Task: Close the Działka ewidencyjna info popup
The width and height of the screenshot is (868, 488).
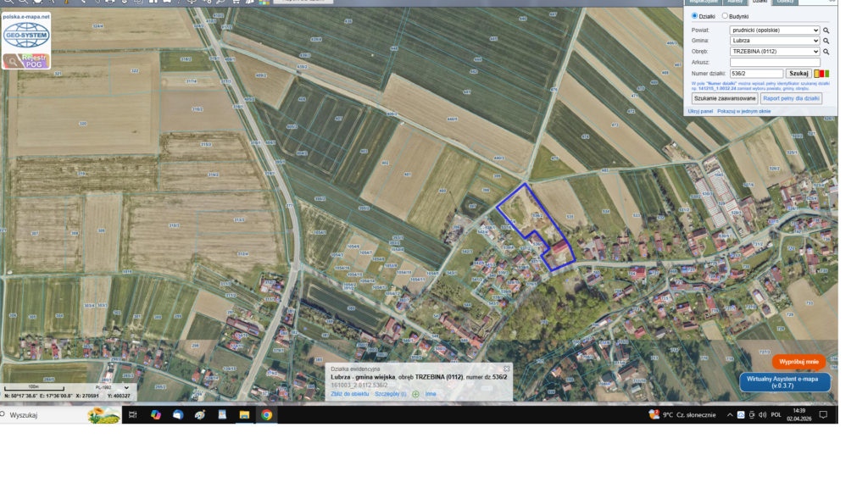Action: click(507, 369)
